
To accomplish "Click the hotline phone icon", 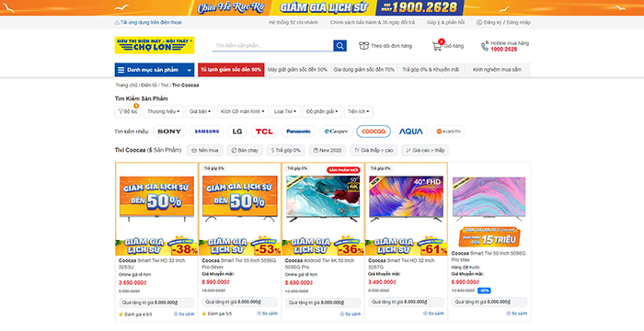I will tap(485, 46).
